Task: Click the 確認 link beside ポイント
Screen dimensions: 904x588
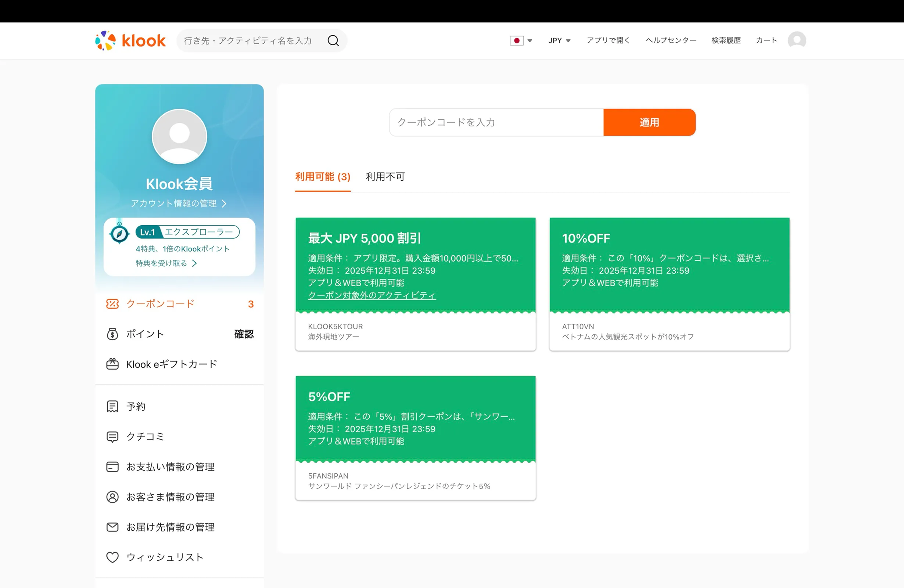Action: coord(244,334)
